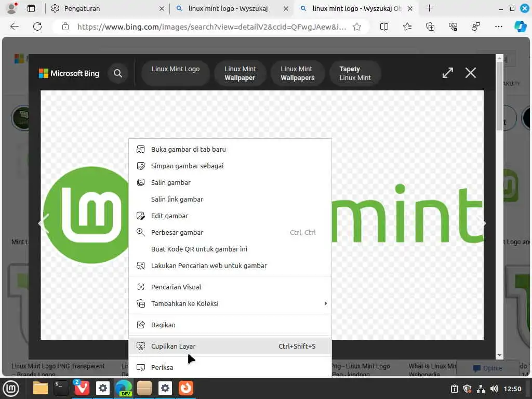The width and height of the screenshot is (532, 399).
Task: Add this page to favorites star
Action: [356, 26]
